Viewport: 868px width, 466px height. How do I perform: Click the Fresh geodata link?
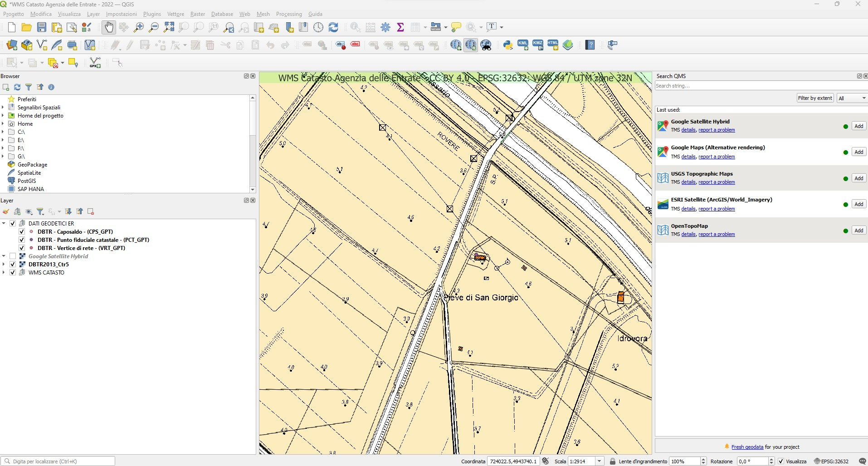(x=747, y=447)
